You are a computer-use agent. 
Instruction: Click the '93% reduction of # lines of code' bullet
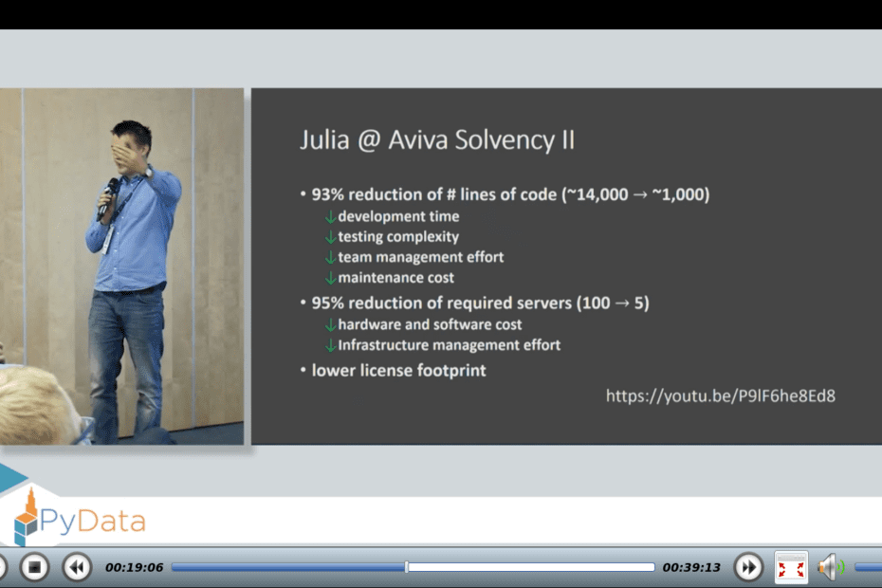[x=505, y=194]
